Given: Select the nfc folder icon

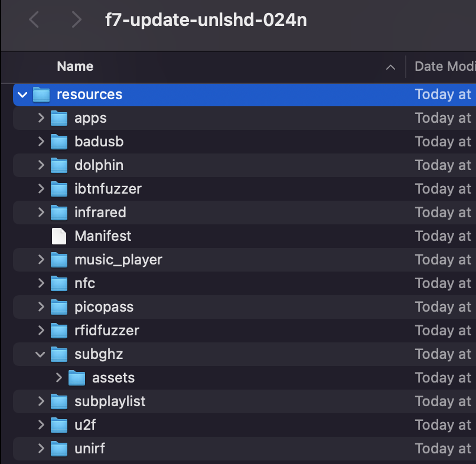Looking at the screenshot, I should coord(60,283).
